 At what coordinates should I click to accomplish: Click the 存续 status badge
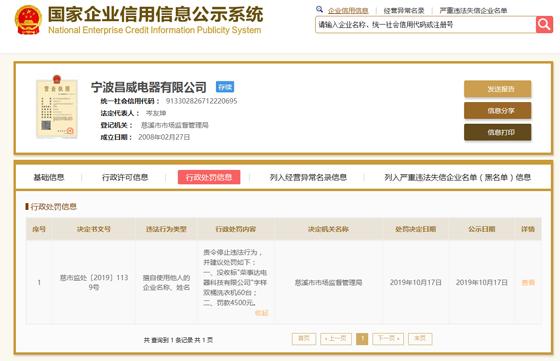(x=225, y=87)
